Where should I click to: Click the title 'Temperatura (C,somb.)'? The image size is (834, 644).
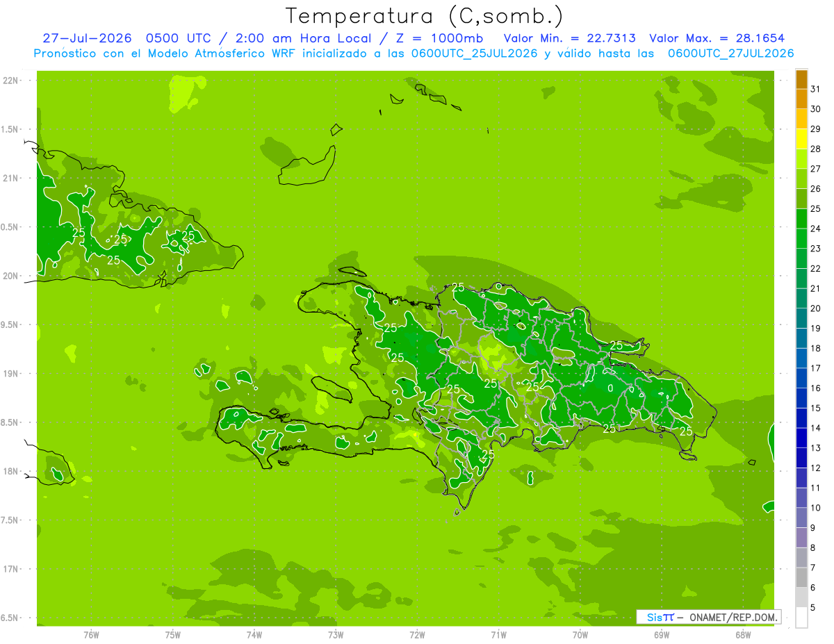[x=424, y=16]
